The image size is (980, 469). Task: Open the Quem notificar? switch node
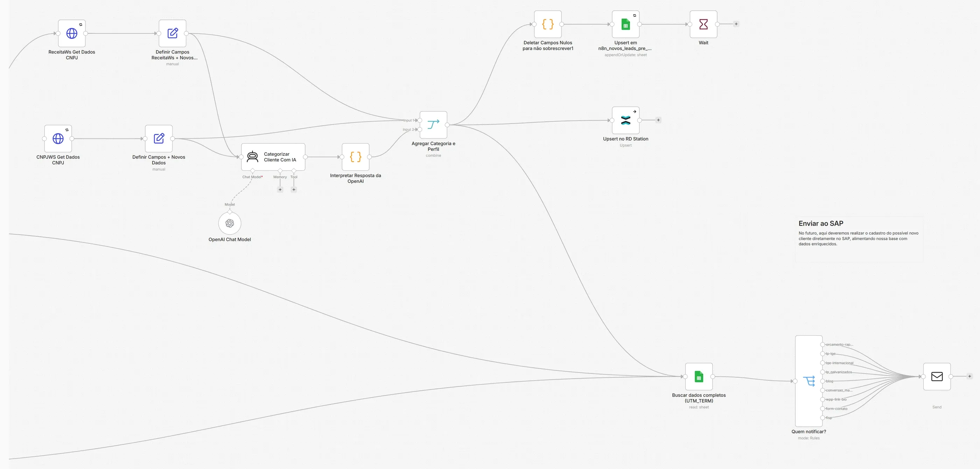[809, 381]
